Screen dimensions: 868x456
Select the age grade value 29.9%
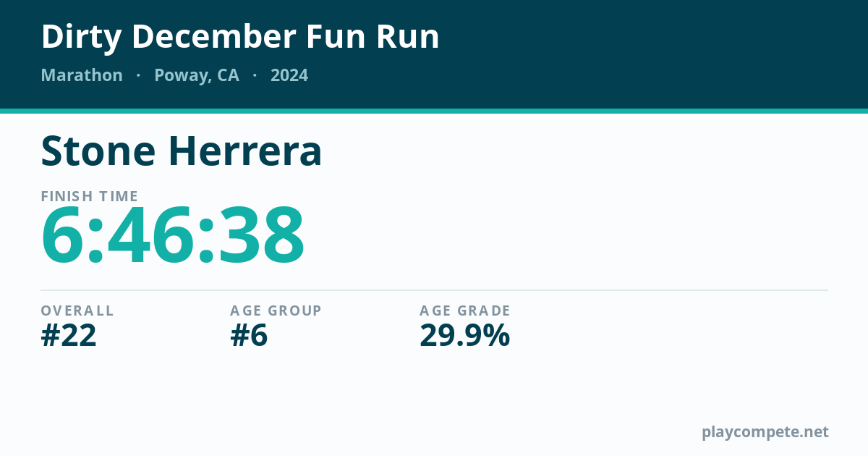tap(465, 336)
